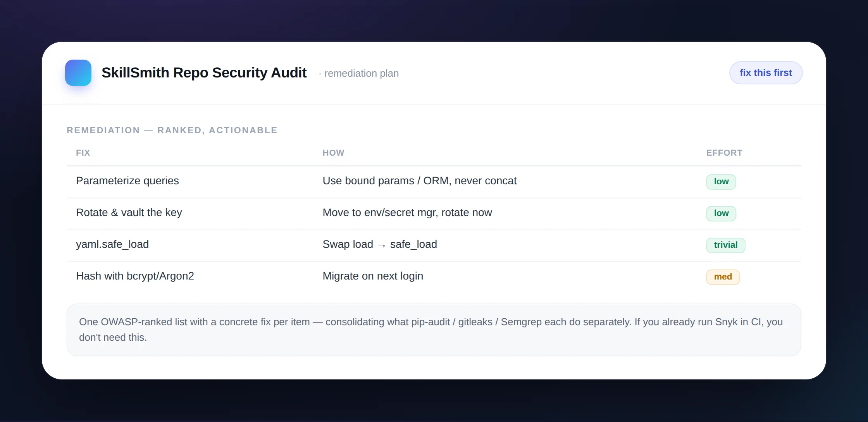Screen dimensions: 868x422
Task: Click the orange 'med' effort badge
Action: tap(723, 277)
